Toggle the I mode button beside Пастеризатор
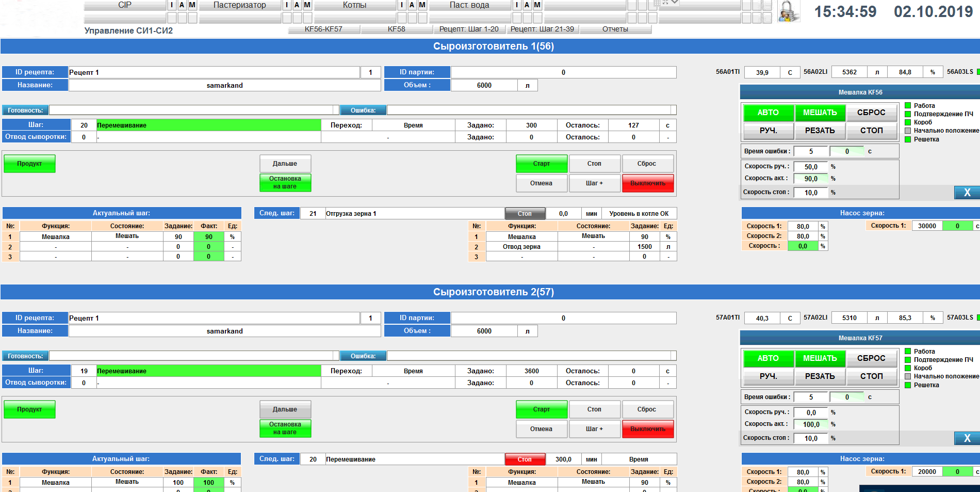 287,5
